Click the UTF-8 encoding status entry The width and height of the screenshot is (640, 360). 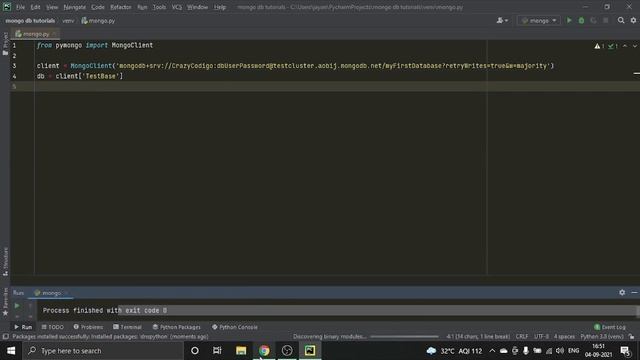pyautogui.click(x=541, y=337)
